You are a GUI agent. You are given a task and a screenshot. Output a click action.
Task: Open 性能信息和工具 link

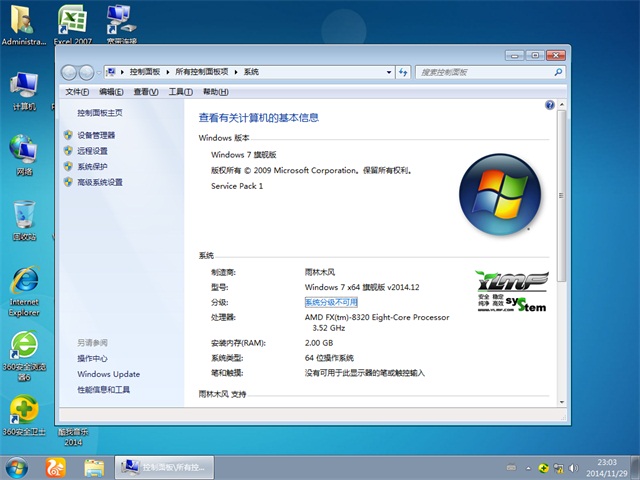(103, 389)
